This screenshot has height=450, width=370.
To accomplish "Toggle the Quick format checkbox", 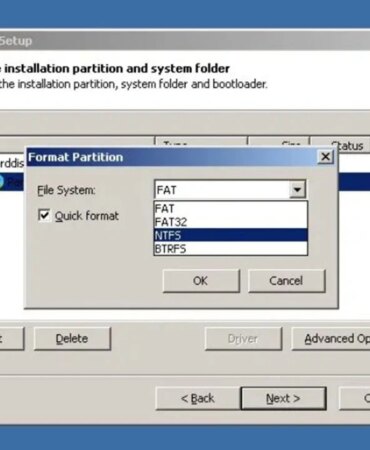I will [x=44, y=215].
